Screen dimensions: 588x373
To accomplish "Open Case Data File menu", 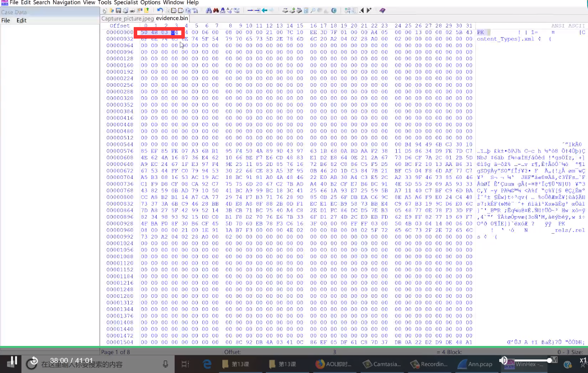I will pyautogui.click(x=6, y=21).
